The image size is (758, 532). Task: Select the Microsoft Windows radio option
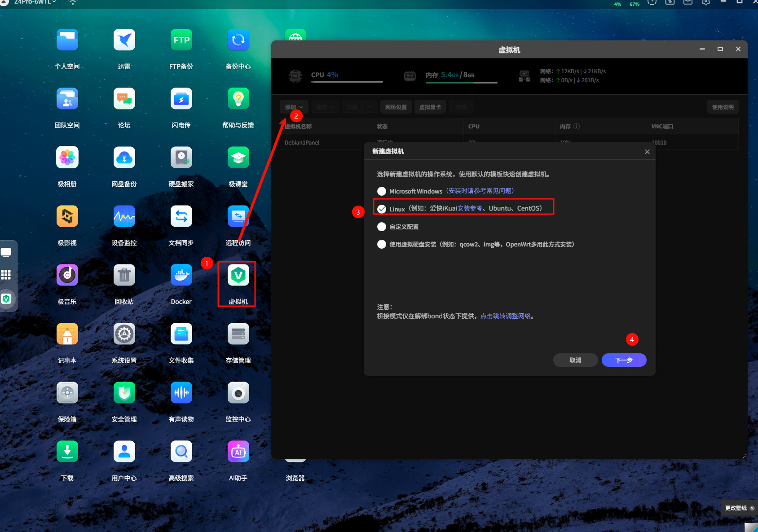tap(382, 191)
